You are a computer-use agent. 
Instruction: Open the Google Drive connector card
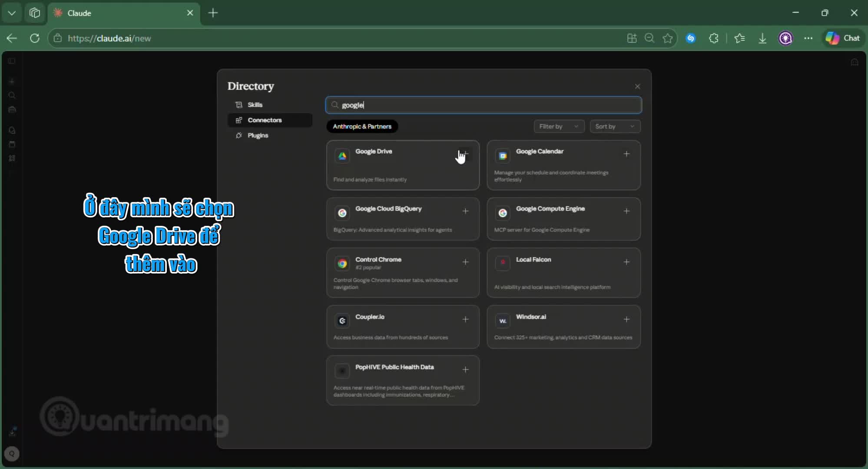403,165
